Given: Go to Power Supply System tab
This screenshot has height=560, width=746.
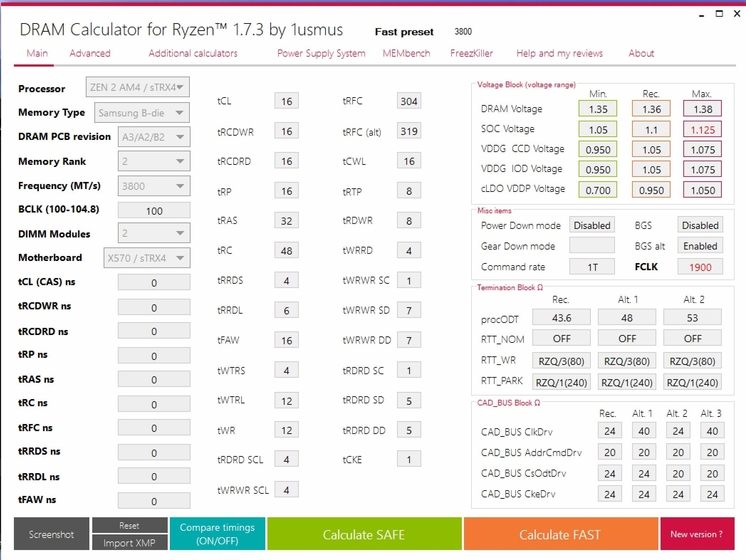Looking at the screenshot, I should 321,53.
